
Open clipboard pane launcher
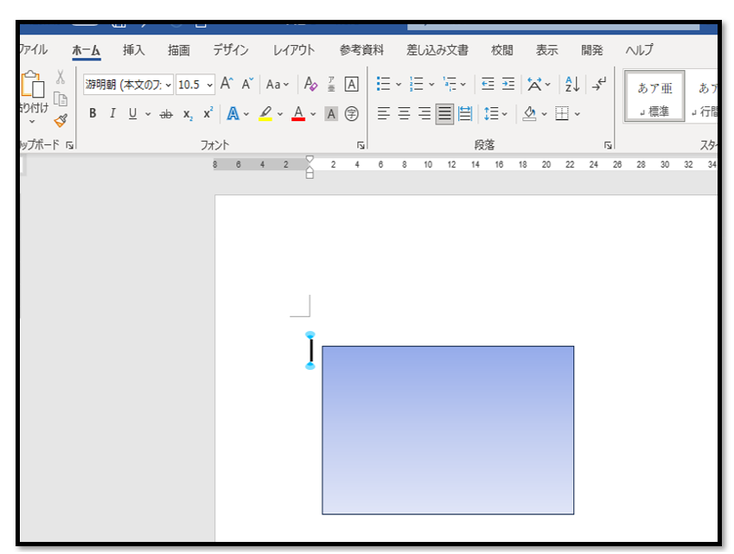click(x=70, y=146)
